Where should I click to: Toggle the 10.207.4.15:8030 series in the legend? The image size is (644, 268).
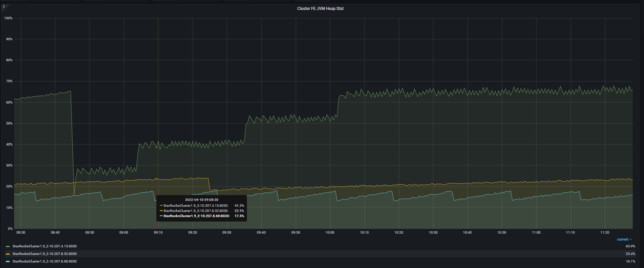click(x=45, y=246)
